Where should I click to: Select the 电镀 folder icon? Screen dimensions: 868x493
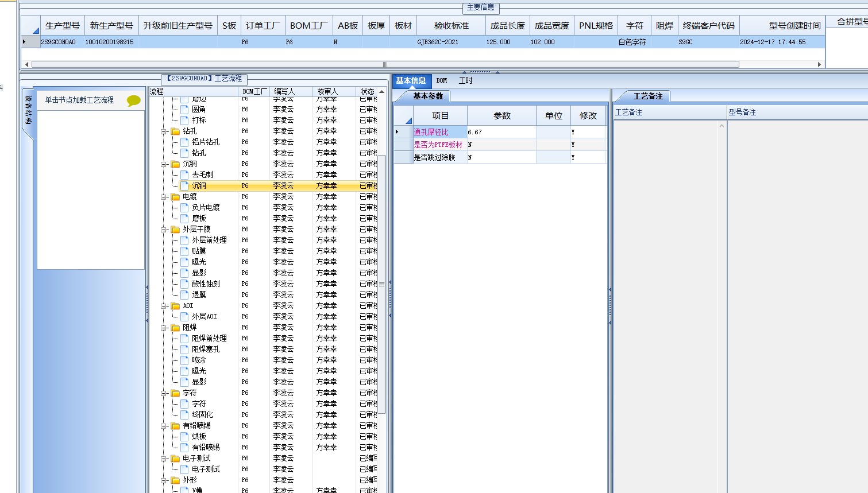click(x=175, y=197)
